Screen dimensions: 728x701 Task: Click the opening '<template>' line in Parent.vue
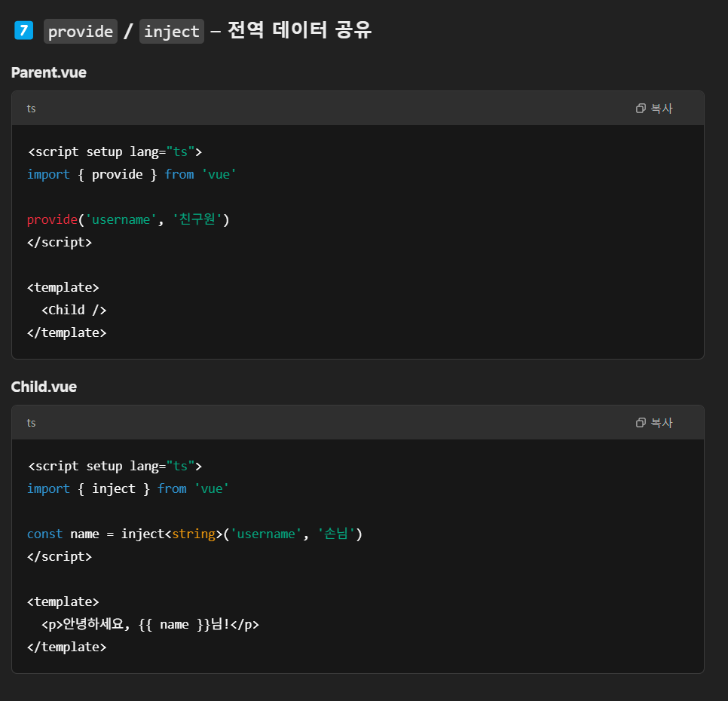click(63, 287)
